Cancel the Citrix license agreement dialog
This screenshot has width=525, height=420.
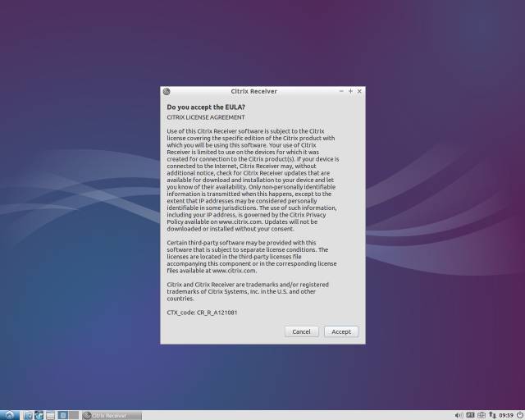point(301,331)
